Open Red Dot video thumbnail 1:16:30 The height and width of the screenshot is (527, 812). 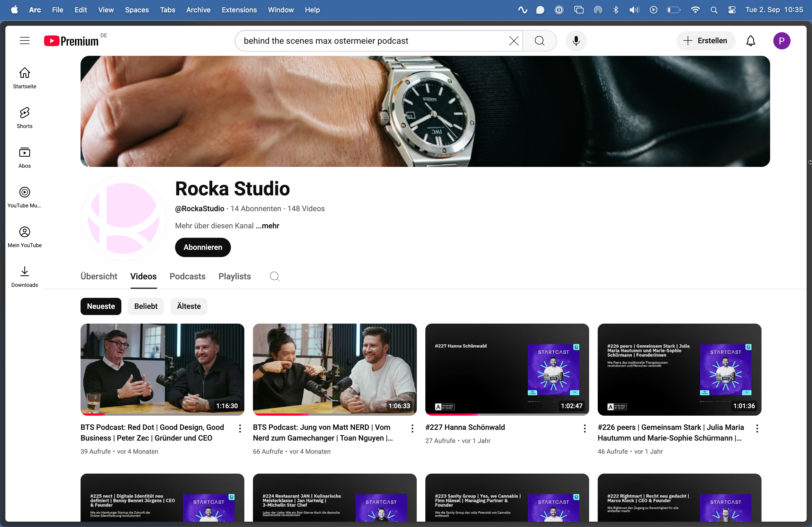162,369
